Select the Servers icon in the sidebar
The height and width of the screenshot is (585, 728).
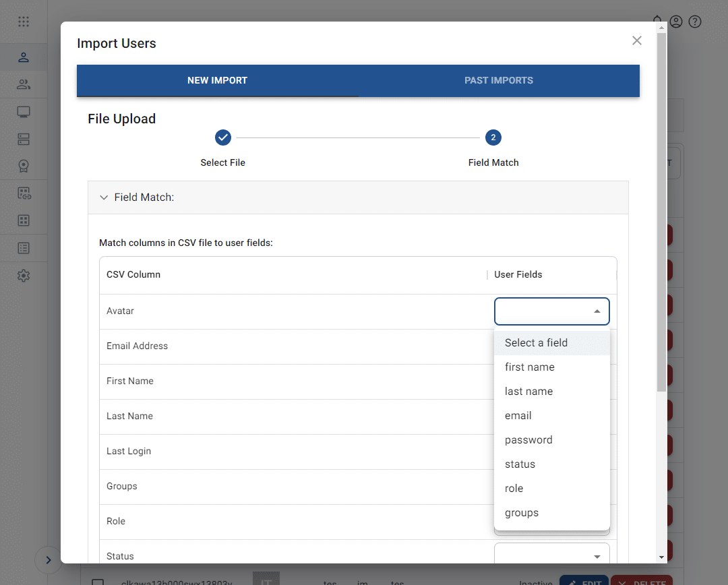pos(24,139)
